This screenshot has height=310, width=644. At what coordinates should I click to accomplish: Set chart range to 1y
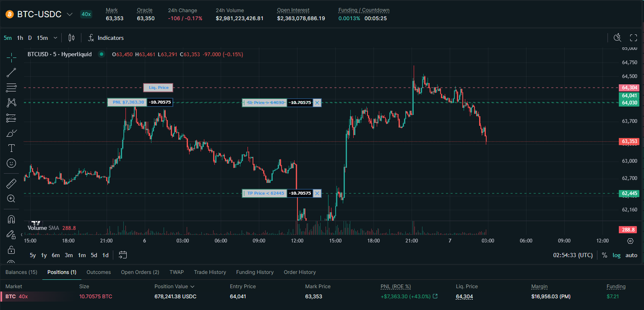coord(44,255)
